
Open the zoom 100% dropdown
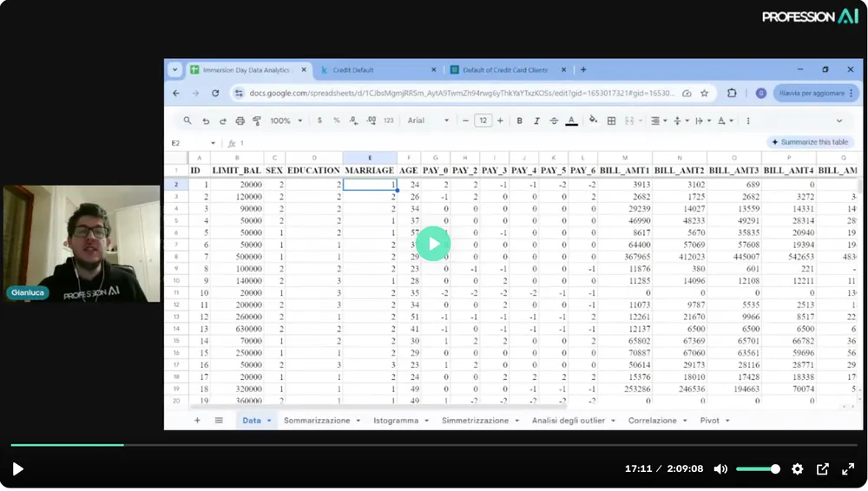pos(286,121)
